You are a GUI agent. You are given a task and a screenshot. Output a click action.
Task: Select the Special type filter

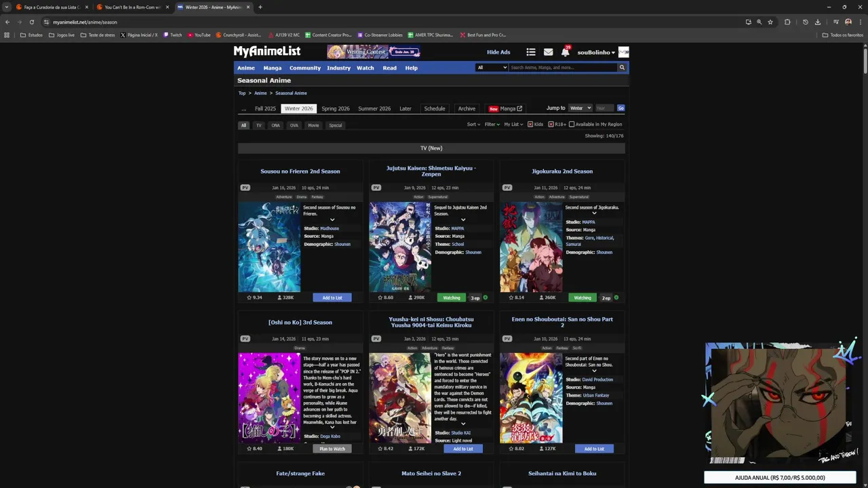point(336,125)
